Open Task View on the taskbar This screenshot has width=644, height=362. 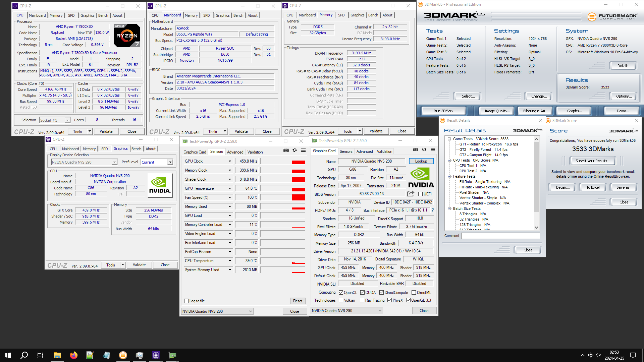(40, 355)
